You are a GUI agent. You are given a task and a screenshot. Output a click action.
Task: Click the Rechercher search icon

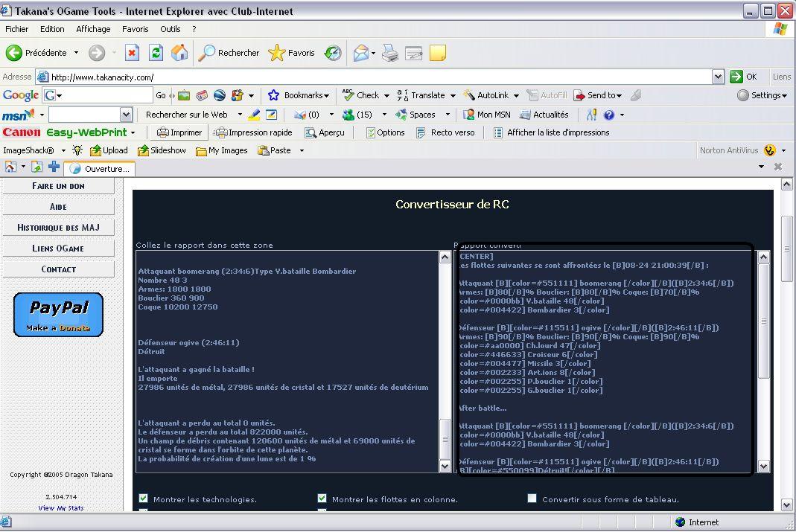coord(229,53)
